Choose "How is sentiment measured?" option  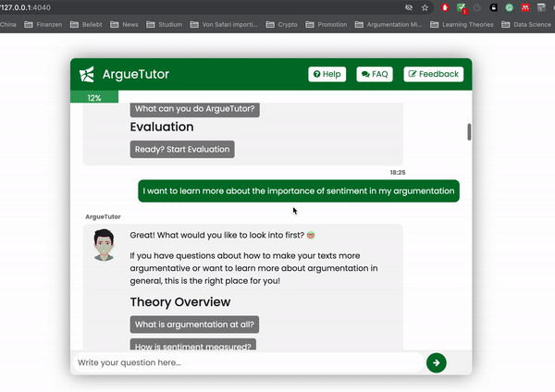192,346
